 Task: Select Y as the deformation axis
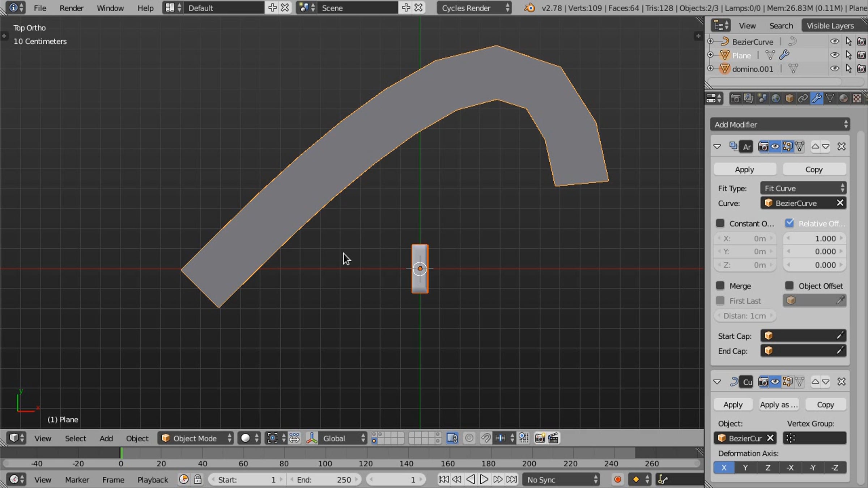coord(745,467)
